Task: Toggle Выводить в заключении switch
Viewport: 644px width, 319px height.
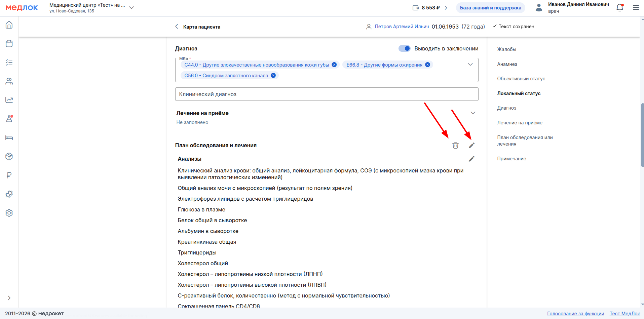Action: (404, 48)
